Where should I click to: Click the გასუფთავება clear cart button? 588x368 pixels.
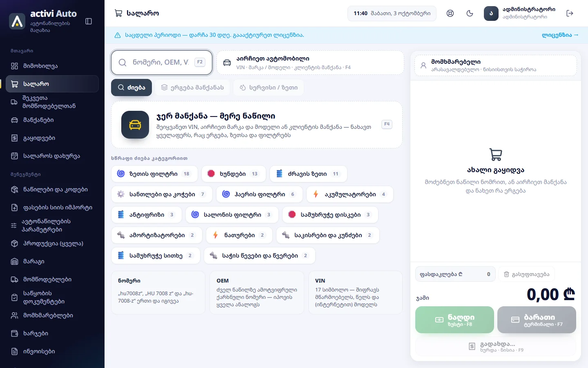click(x=527, y=274)
